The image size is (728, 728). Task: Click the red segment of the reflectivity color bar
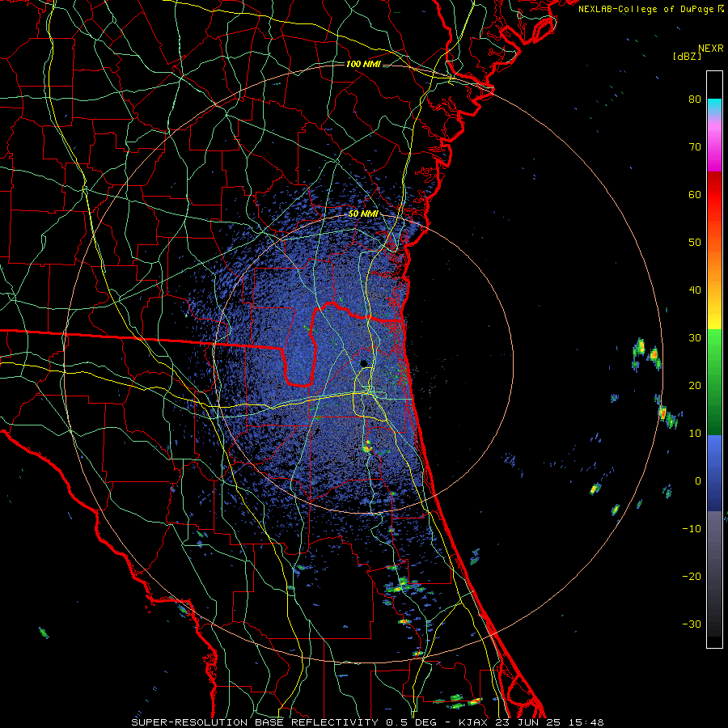(x=714, y=195)
